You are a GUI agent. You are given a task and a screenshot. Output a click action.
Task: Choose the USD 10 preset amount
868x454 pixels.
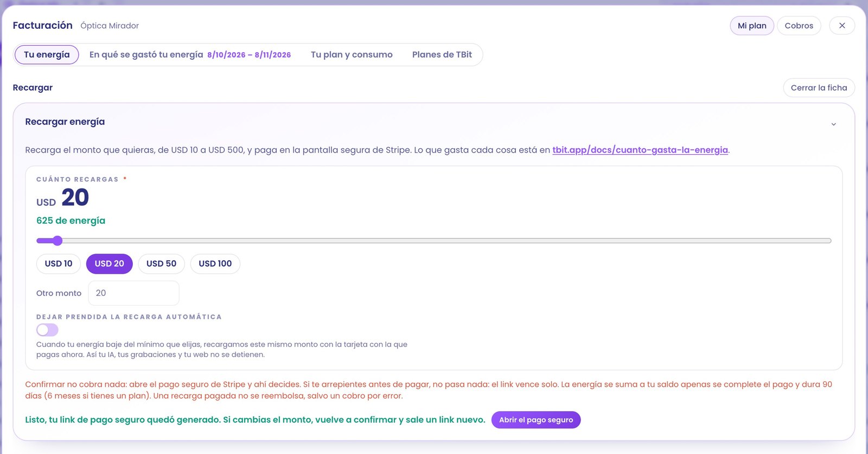point(59,264)
